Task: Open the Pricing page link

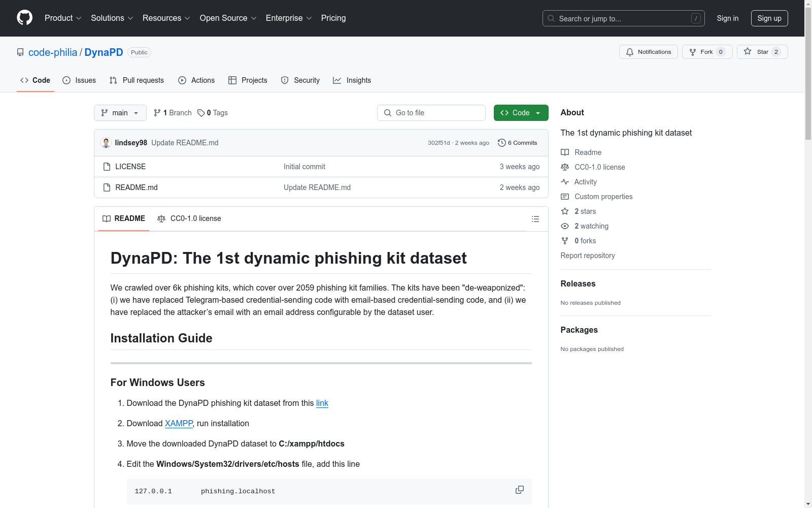Action: click(333, 18)
